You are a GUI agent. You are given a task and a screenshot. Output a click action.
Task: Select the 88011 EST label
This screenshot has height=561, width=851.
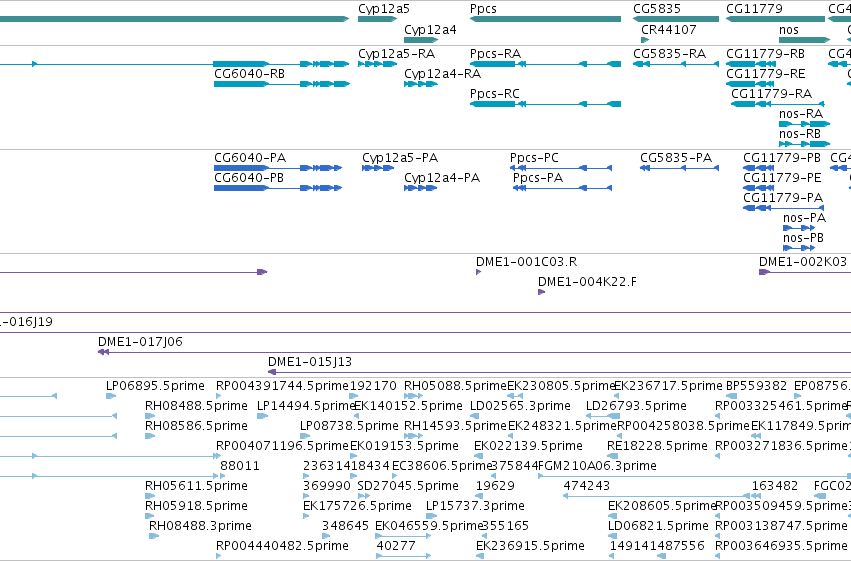(240, 466)
